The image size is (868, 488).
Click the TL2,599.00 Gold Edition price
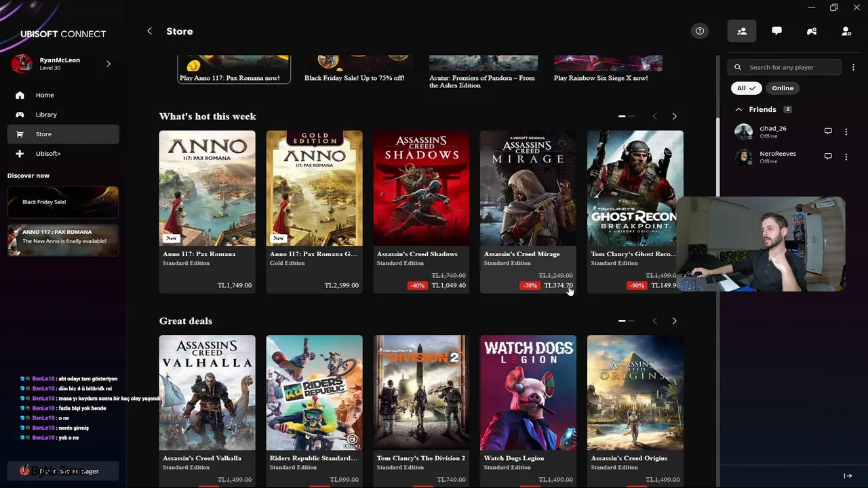(342, 285)
